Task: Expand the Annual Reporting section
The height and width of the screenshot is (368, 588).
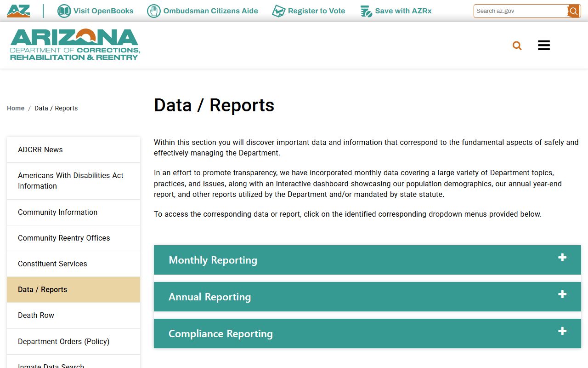Action: pyautogui.click(x=367, y=297)
